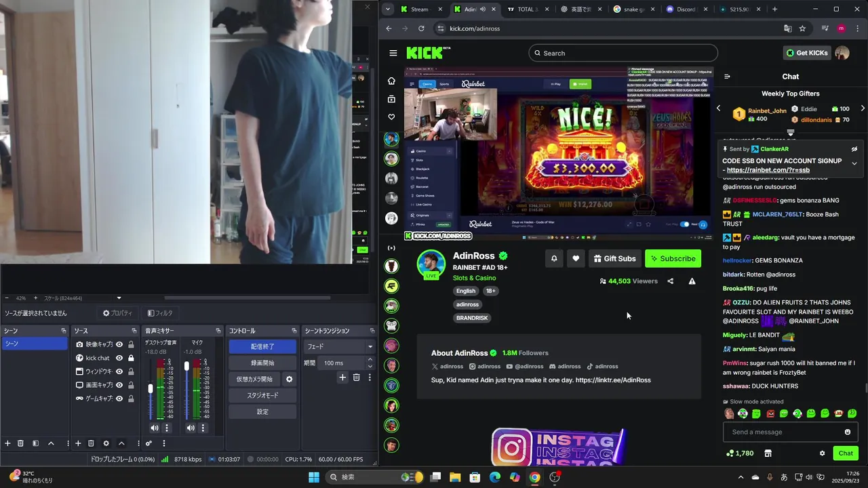Collapse the chat panel with the arrow icon
This screenshot has height=488, width=868.
click(727, 77)
